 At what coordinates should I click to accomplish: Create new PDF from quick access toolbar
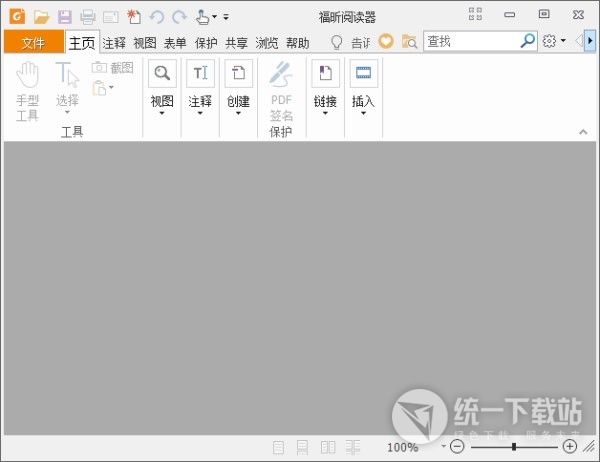coord(134,17)
